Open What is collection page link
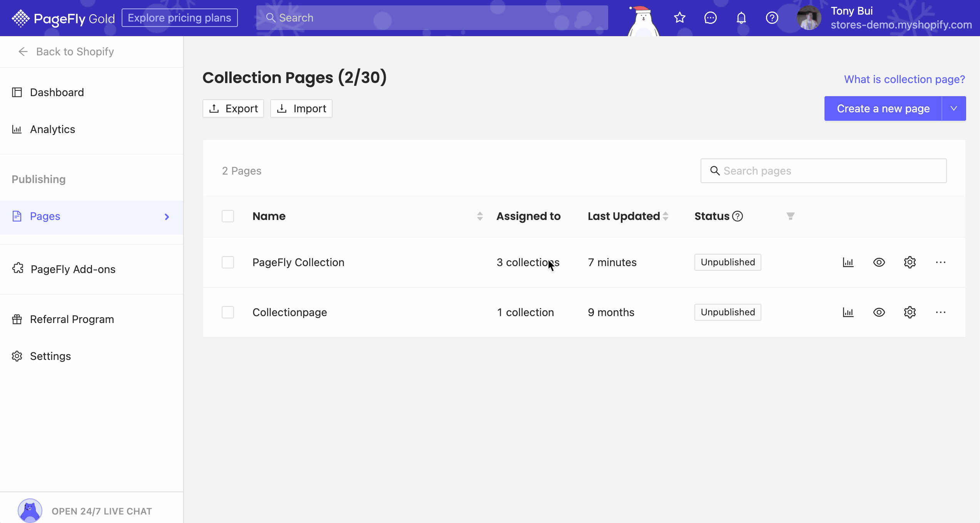This screenshot has width=980, height=523. click(905, 79)
